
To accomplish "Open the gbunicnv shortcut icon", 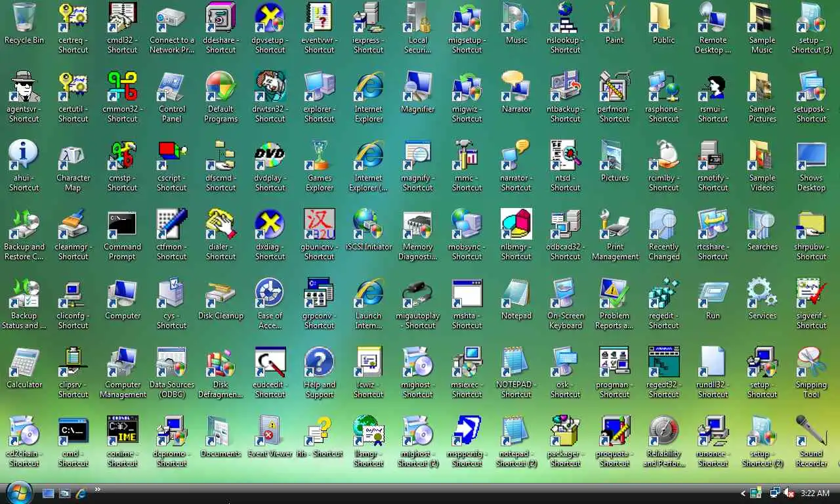I will coord(320,224).
